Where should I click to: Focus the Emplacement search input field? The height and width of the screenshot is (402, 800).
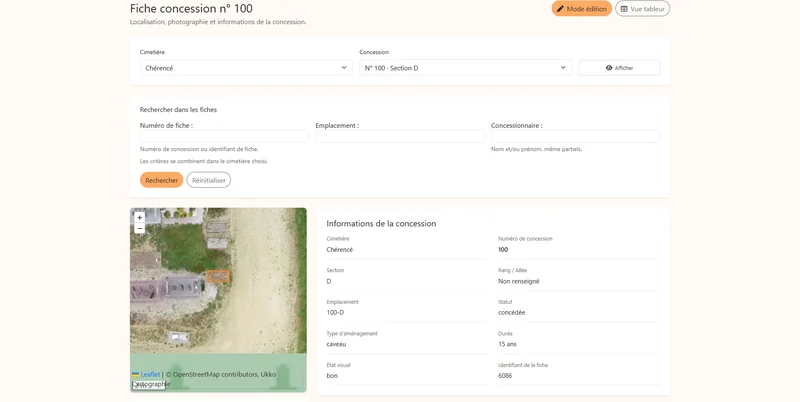point(399,136)
